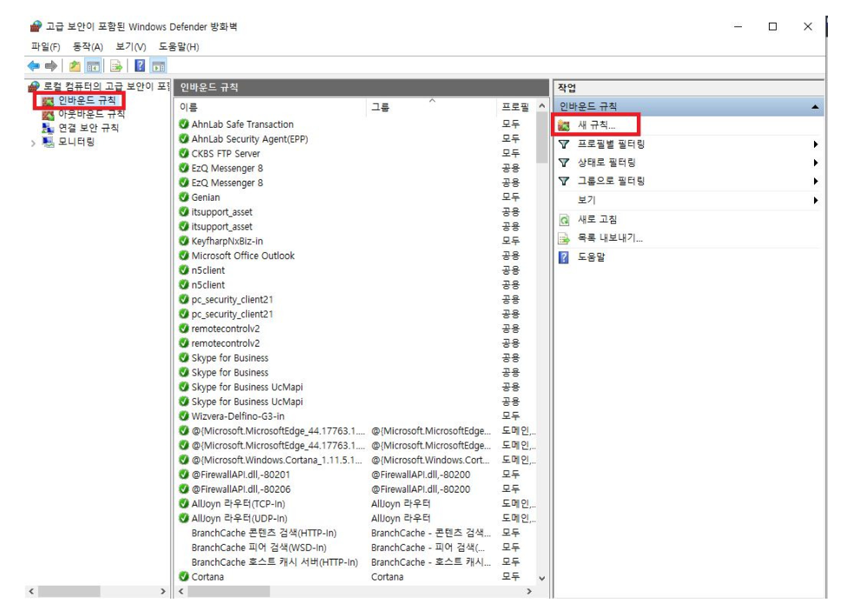Click the 인바운드 규칙 tree icon

click(48, 101)
